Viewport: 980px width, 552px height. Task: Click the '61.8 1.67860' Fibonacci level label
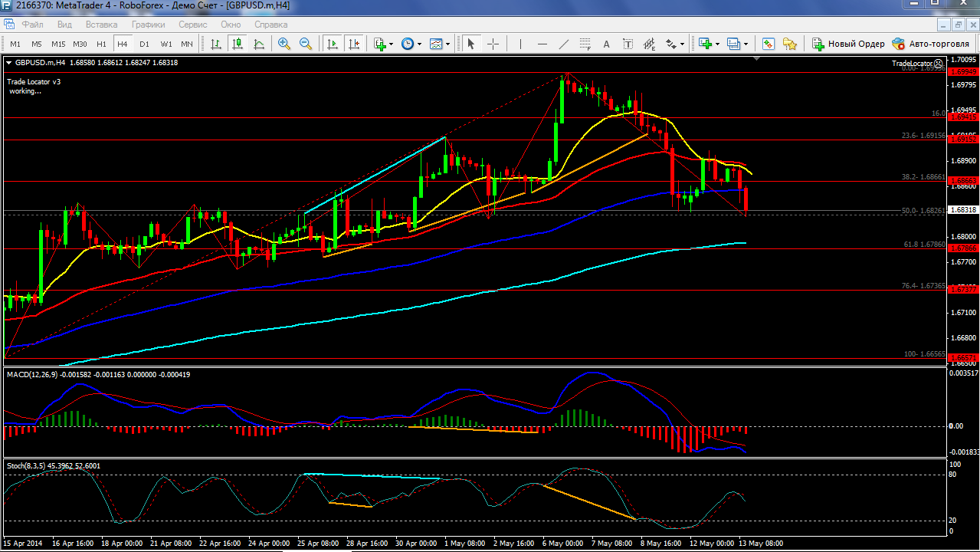click(x=925, y=244)
